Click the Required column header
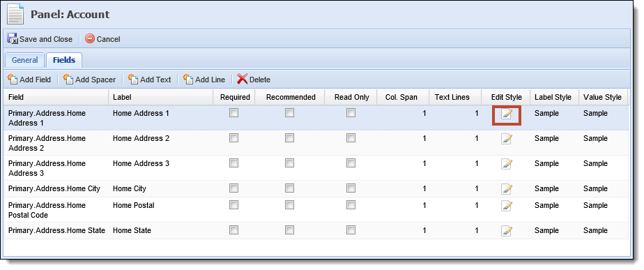This screenshot has height=270, width=644. point(234,97)
